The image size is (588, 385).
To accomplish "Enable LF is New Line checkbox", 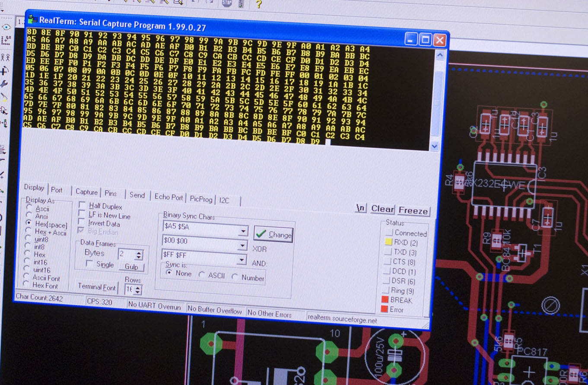I will click(x=81, y=214).
